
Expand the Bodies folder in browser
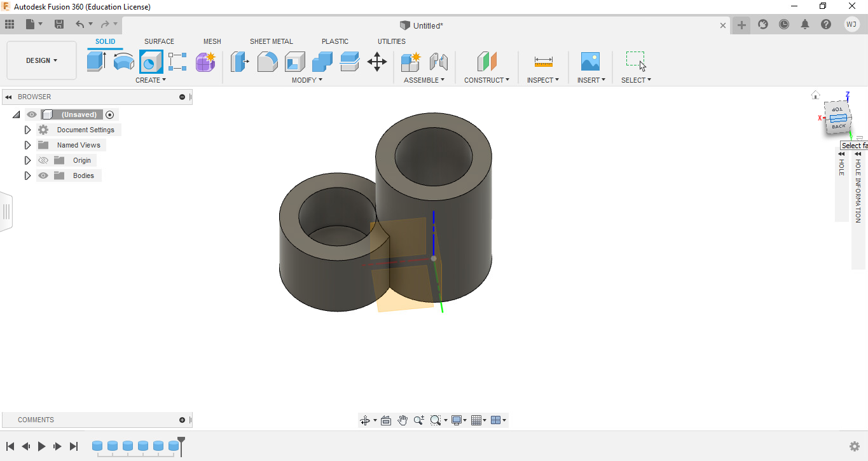[x=27, y=175]
